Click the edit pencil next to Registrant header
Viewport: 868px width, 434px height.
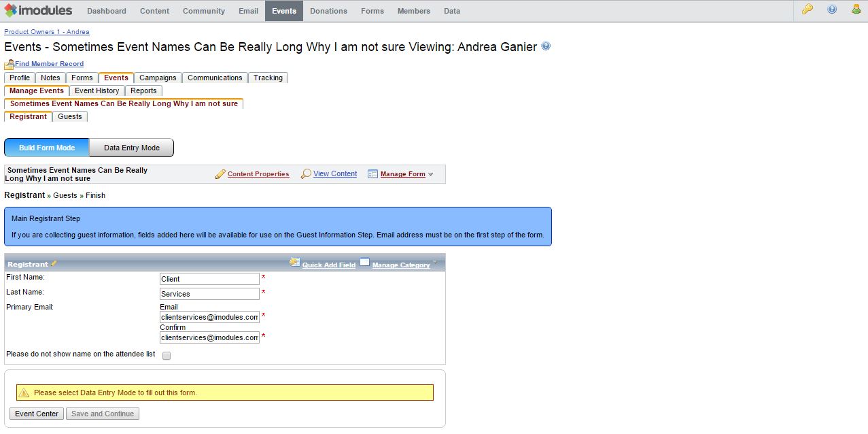click(x=54, y=264)
